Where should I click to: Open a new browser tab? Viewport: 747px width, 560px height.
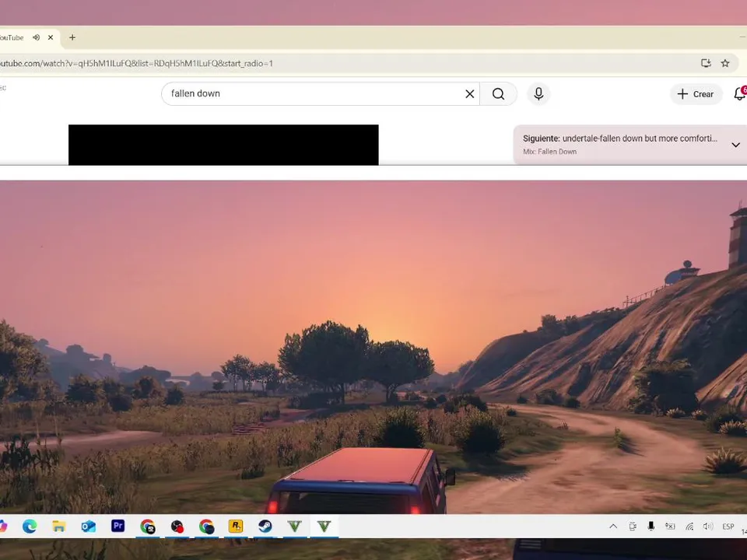tap(72, 37)
